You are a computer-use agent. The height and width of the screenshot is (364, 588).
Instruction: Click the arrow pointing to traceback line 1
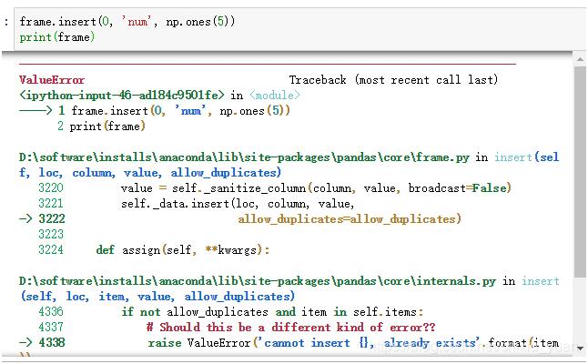(x=35, y=111)
